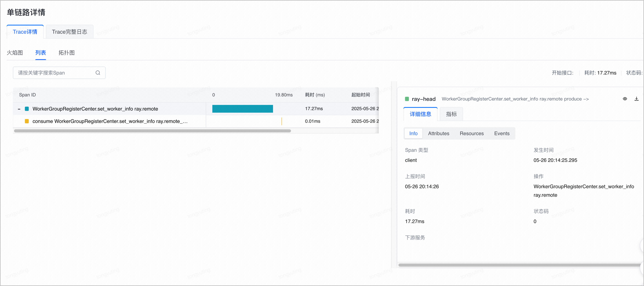The height and width of the screenshot is (286, 644).
Task: Open the 指标 tab in detail panel
Action: tap(451, 114)
